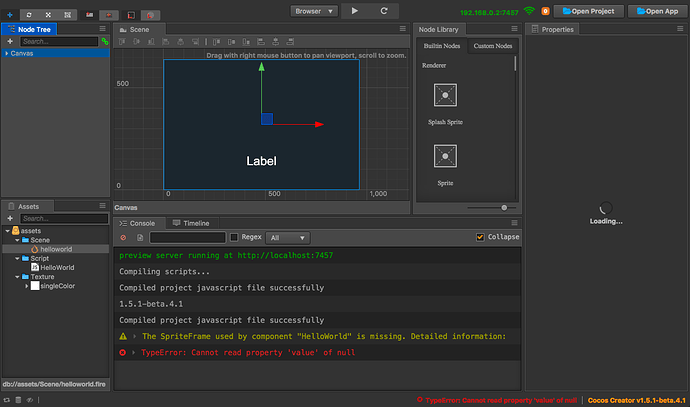Click the distribute top icon
The image size is (690, 407).
point(217,42)
